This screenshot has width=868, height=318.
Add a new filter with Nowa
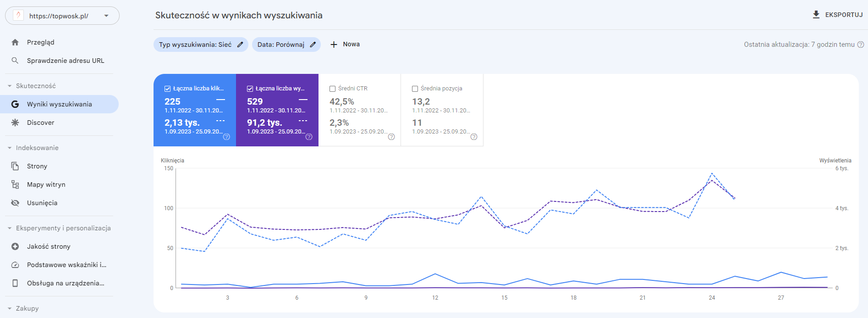click(345, 45)
